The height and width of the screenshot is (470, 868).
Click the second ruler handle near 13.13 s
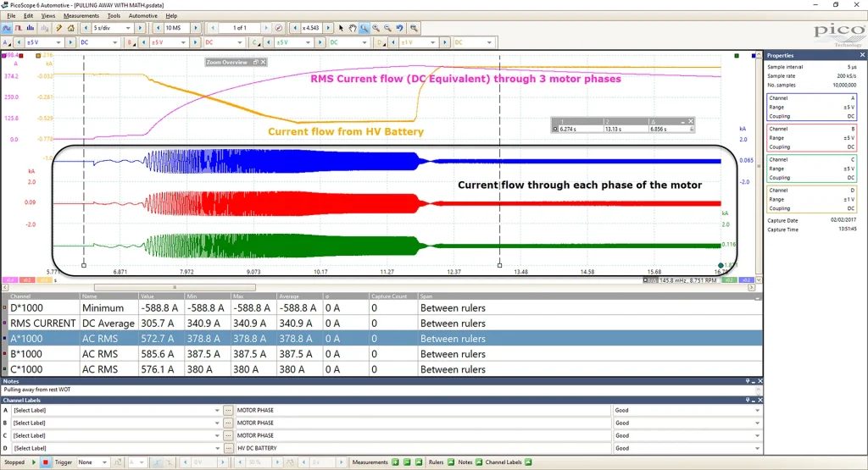coord(499,265)
